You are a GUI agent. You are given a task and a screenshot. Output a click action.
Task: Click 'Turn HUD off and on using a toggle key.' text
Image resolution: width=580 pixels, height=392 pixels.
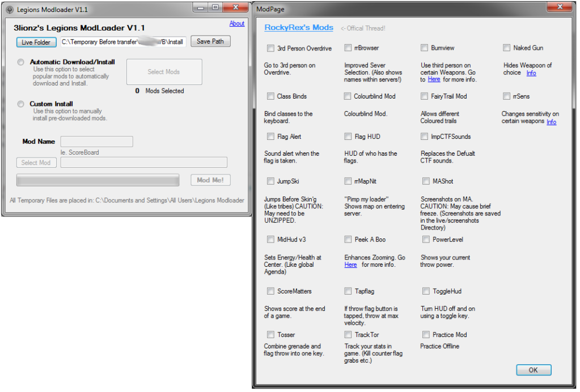pos(448,313)
